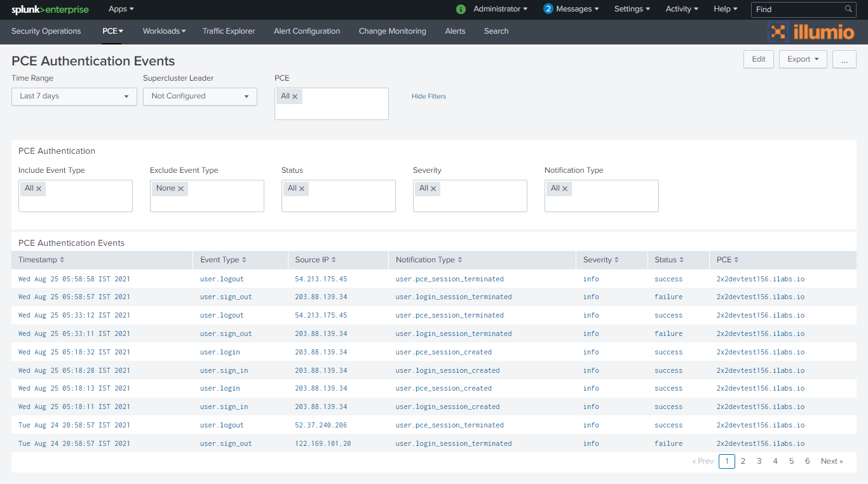Go to results page 3

(759, 461)
